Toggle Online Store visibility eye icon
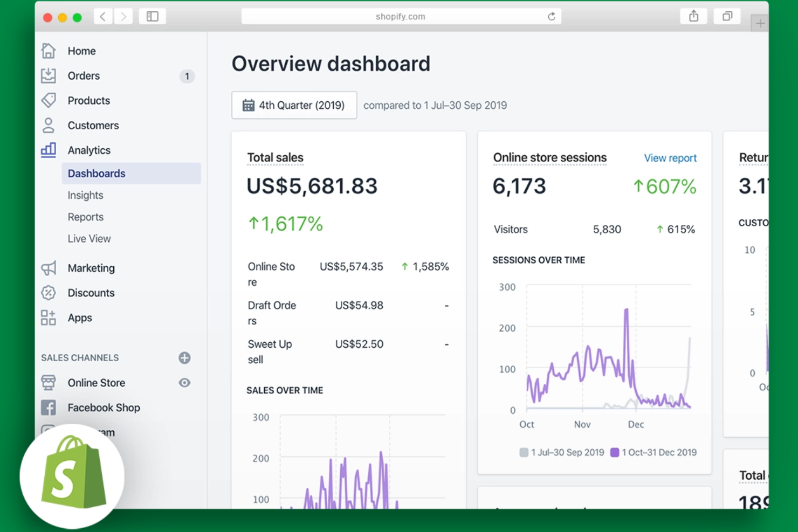The width and height of the screenshot is (798, 532). click(x=184, y=383)
